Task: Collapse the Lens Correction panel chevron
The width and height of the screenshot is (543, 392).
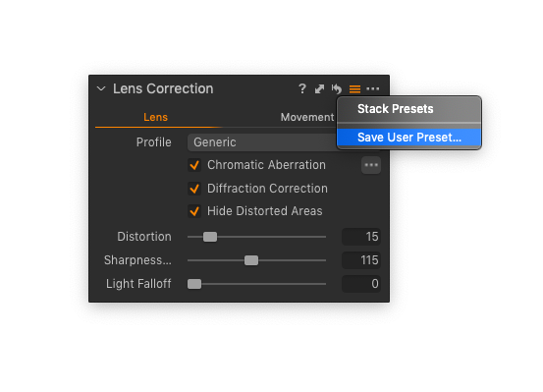Action: 101,88
